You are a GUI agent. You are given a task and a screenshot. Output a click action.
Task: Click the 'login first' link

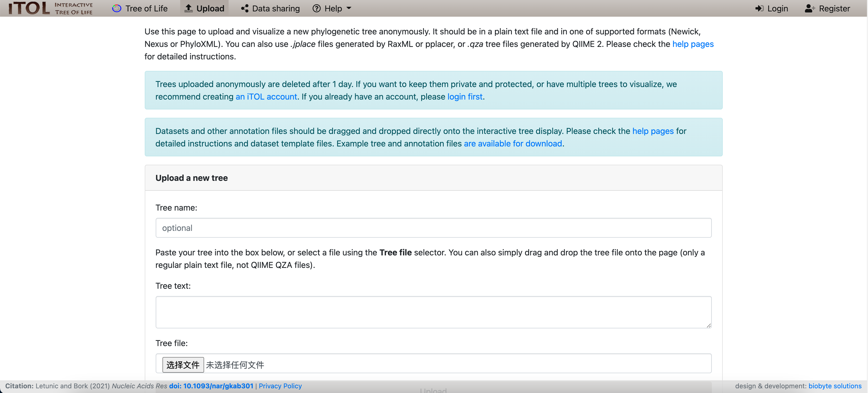pos(465,96)
